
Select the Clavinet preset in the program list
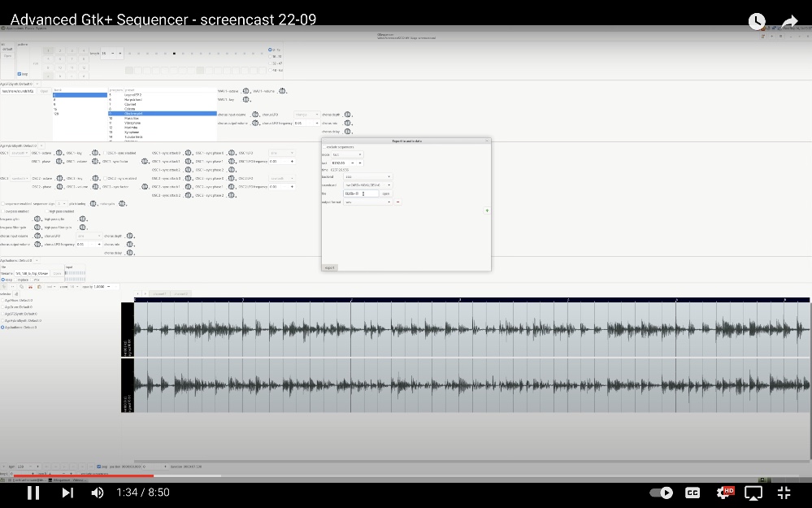click(130, 105)
